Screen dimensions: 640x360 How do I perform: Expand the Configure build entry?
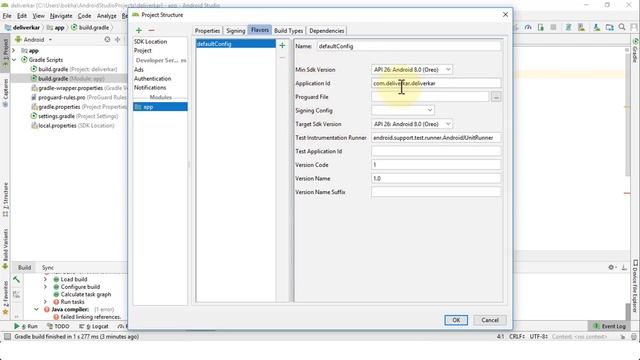[x=45, y=287]
